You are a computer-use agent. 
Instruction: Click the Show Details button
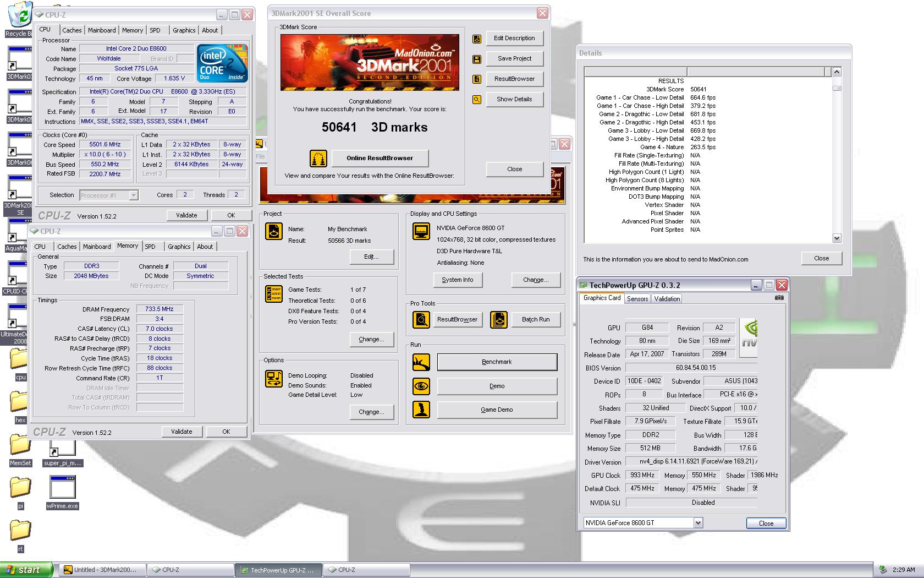click(x=514, y=100)
